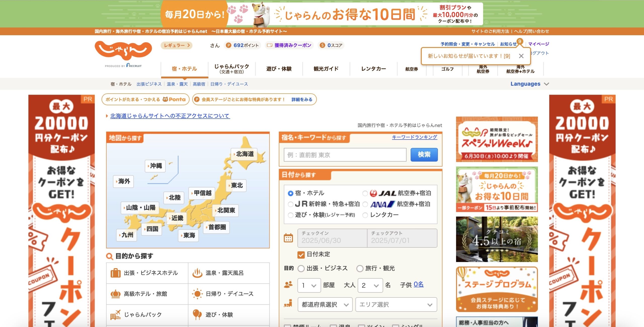The width and height of the screenshot is (644, 327).
Task: Select the レンタカー radio option
Action: (x=365, y=215)
